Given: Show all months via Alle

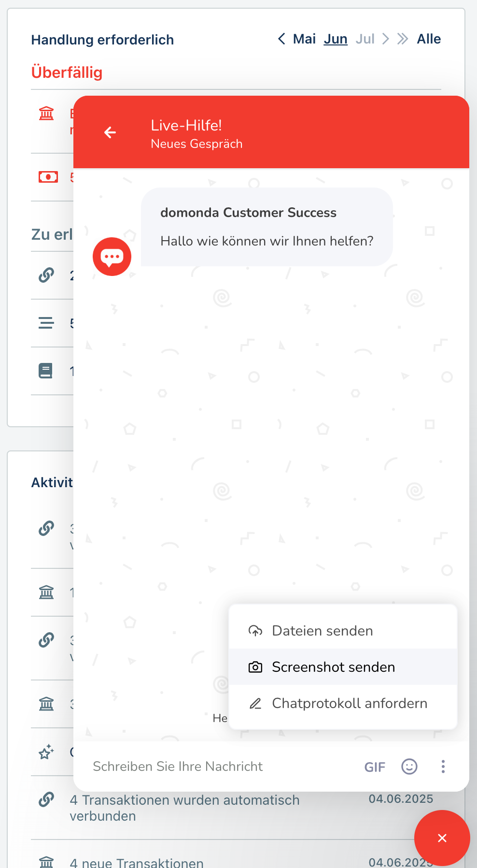Looking at the screenshot, I should [429, 39].
